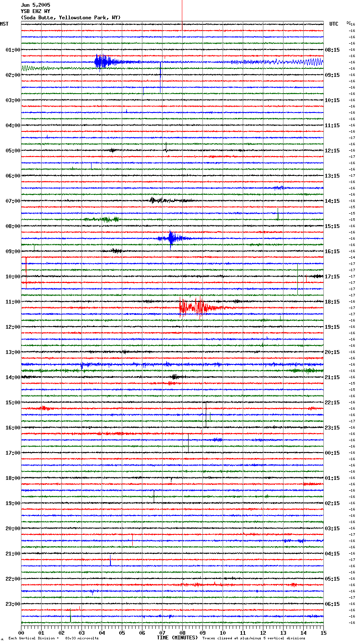
Task: Click minute 15 on the time axis
Action: (x=323, y=632)
